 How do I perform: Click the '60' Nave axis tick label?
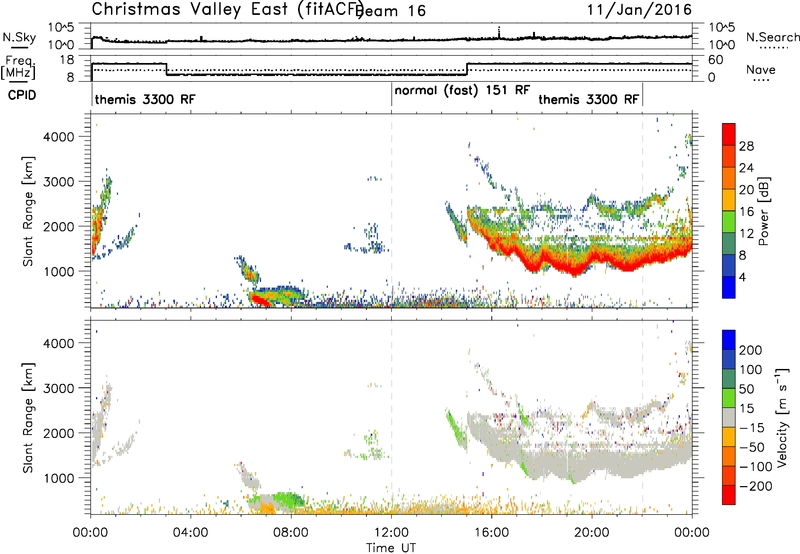[716, 60]
